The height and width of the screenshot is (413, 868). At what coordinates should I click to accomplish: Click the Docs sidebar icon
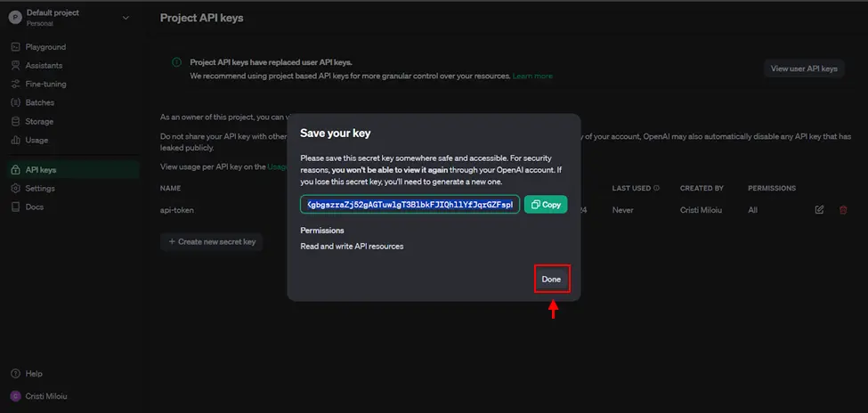coord(15,207)
